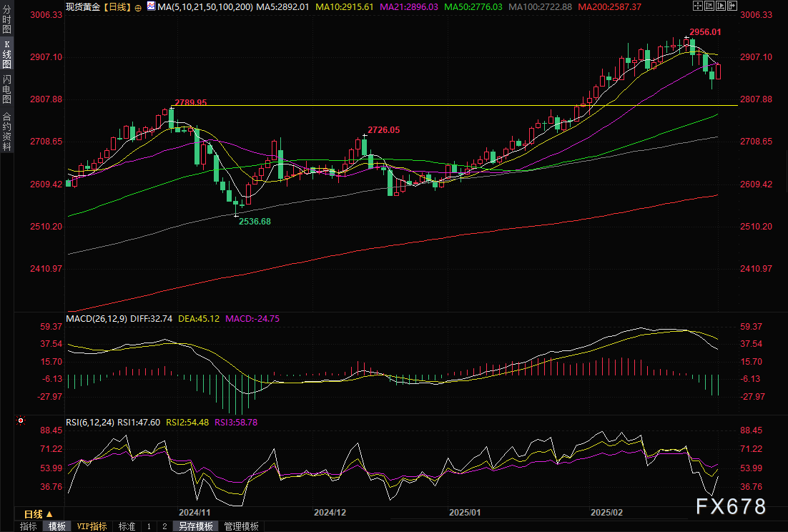This screenshot has height=532, width=788.
Task: Toggle template slot 1
Action: point(149,526)
